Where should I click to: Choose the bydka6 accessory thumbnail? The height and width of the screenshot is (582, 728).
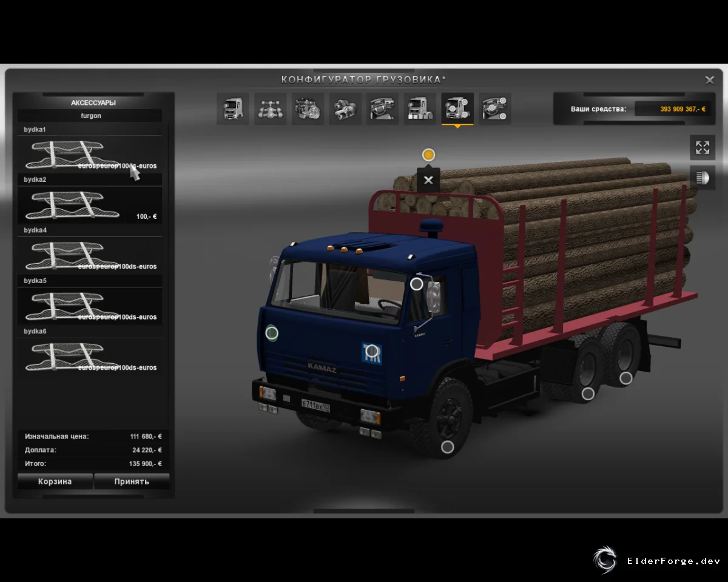pos(90,356)
